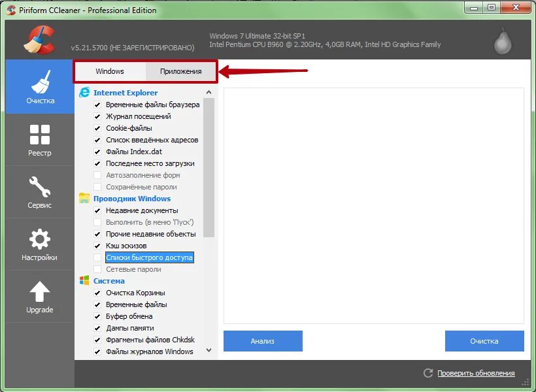Click the blue Очистка run button

[x=484, y=341]
